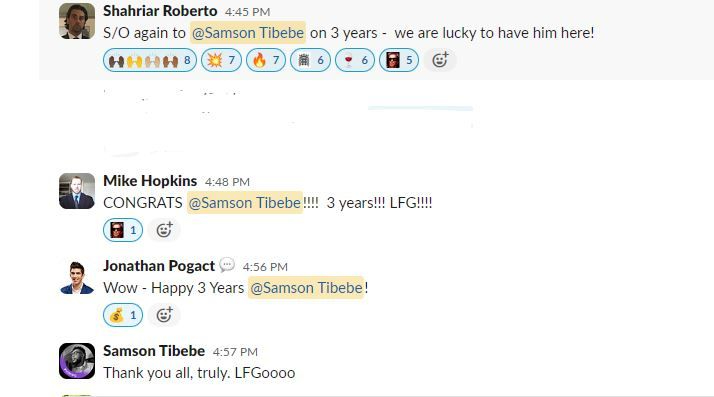The image size is (714, 397).
Task: Click the sunglasses face reaction with 5
Action: tap(399, 60)
